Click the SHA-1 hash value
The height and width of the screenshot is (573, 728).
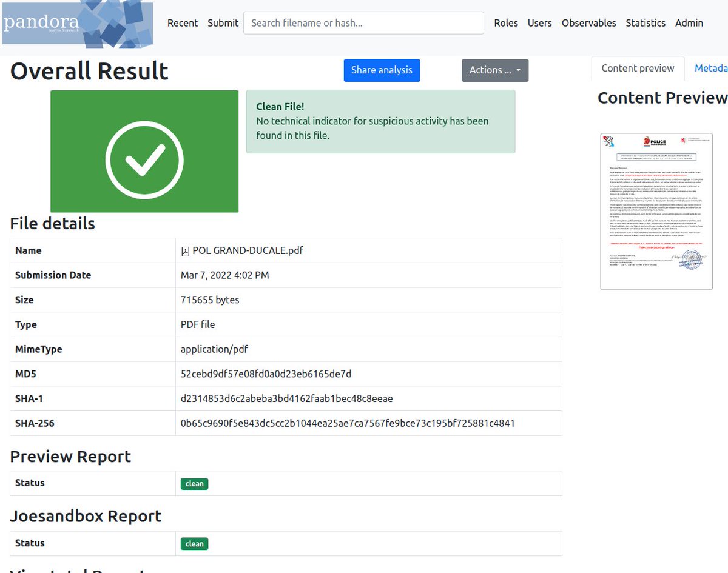[x=286, y=399]
